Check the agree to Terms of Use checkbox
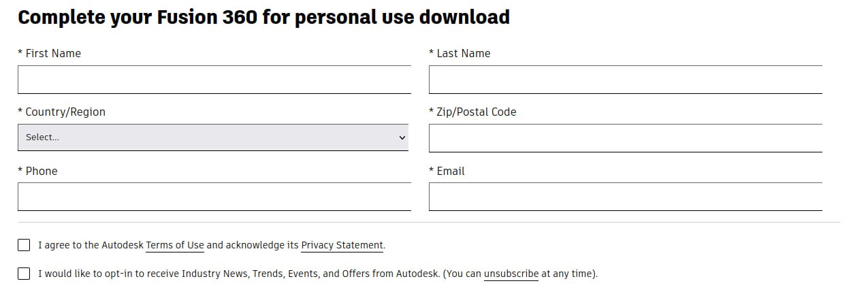 [x=24, y=245]
